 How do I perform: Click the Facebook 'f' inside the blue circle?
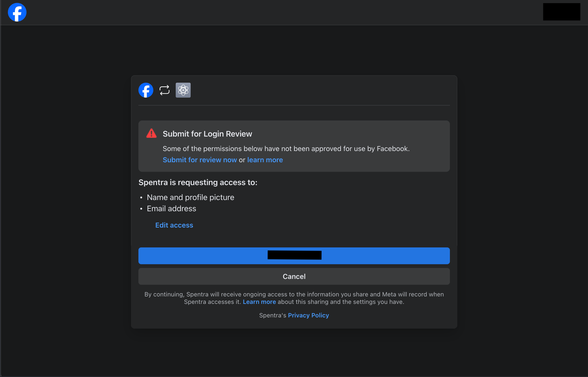pos(146,90)
